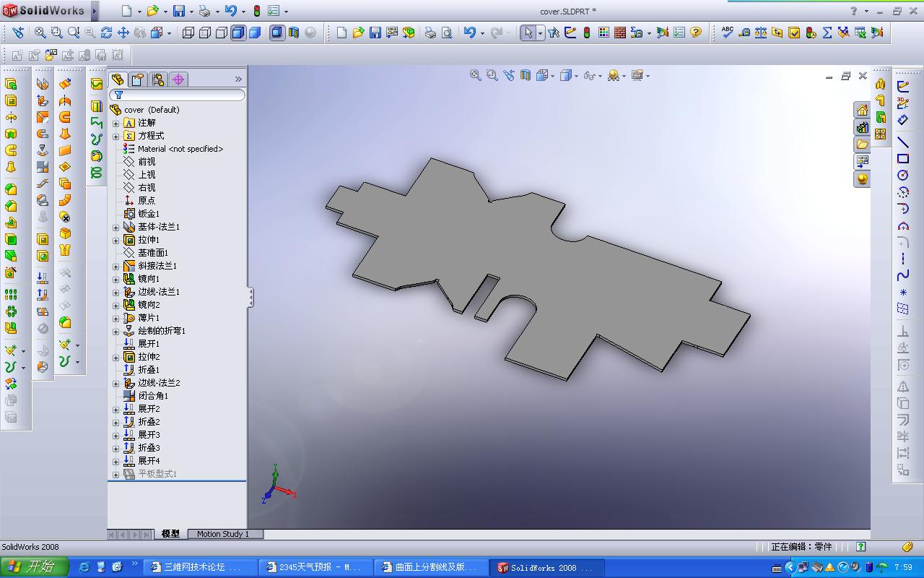The height and width of the screenshot is (578, 924).
Task: Toggle the RealView sphere icon in task pane
Action: point(862,178)
